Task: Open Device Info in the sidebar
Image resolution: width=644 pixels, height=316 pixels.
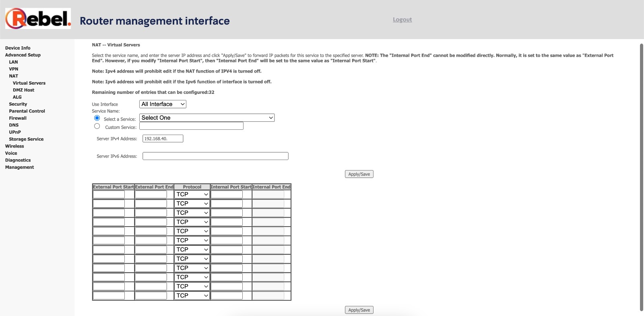Action: (18, 48)
